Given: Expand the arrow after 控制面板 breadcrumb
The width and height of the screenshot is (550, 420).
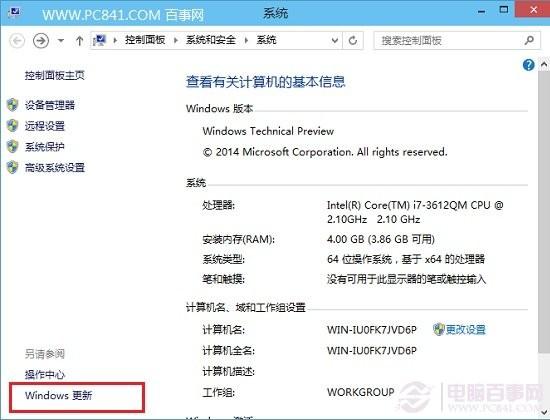Looking at the screenshot, I should point(176,40).
